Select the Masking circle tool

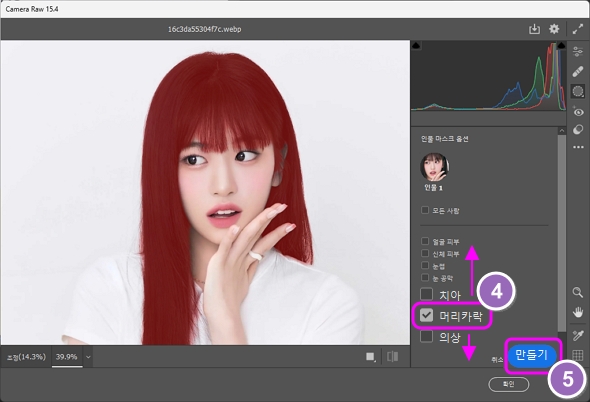[x=578, y=91]
